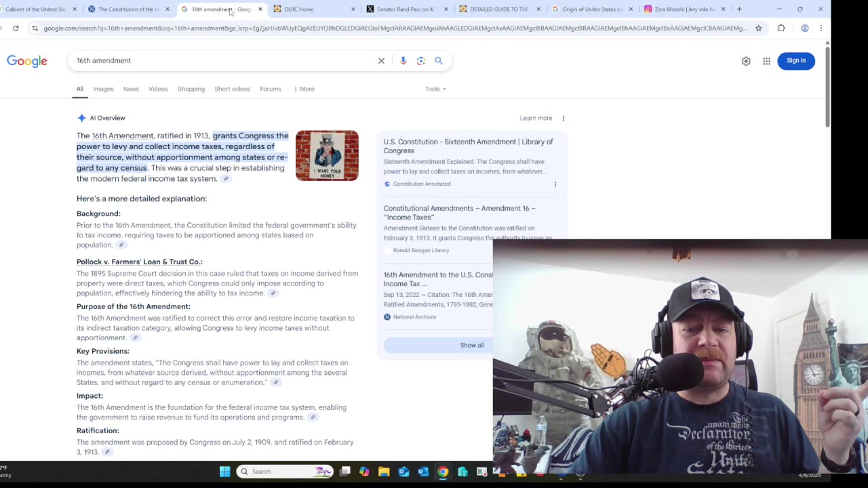Click the 'National Archives' source label
Image resolution: width=868 pixels, height=488 pixels.
coord(415,317)
